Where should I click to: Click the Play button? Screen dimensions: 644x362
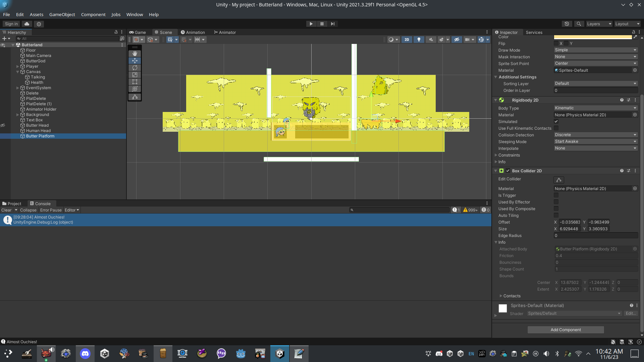pyautogui.click(x=311, y=24)
